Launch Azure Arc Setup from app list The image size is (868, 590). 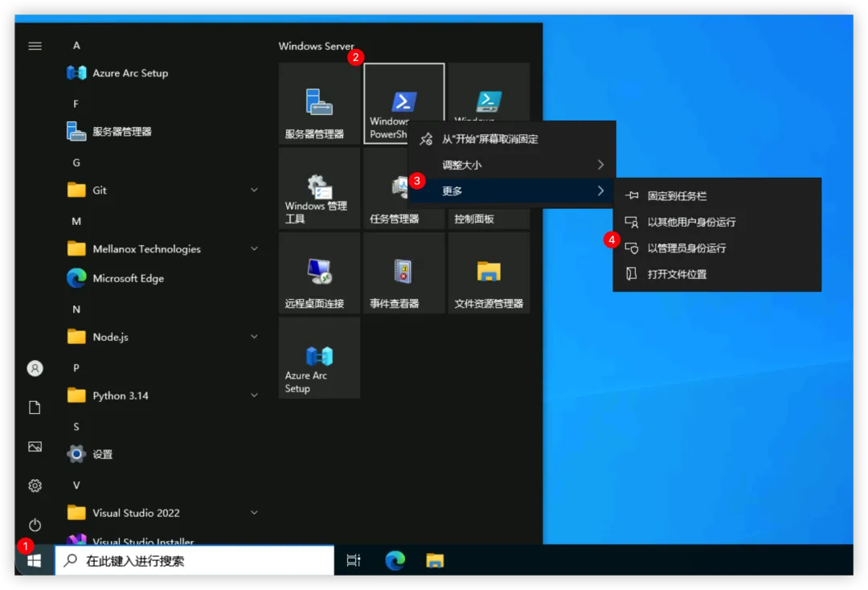[x=162, y=73]
